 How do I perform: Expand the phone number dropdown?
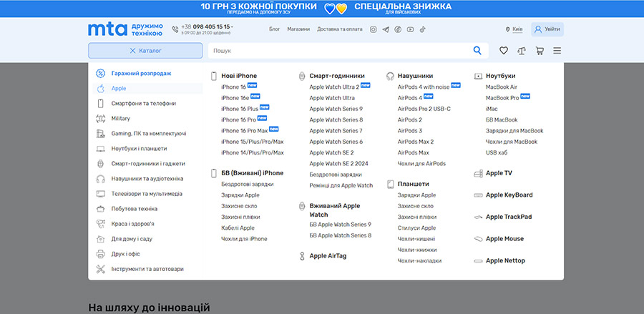232,27
